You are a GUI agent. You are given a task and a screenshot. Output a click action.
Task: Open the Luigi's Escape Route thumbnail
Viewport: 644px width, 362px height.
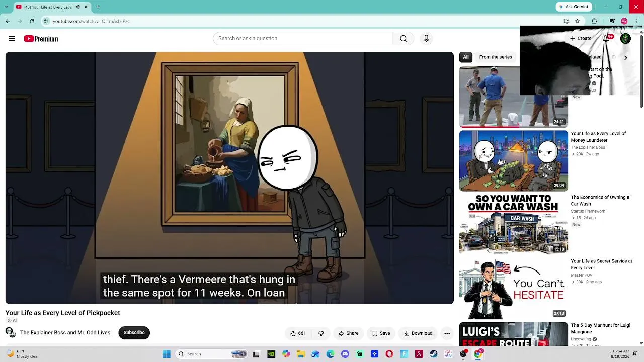pos(513,334)
